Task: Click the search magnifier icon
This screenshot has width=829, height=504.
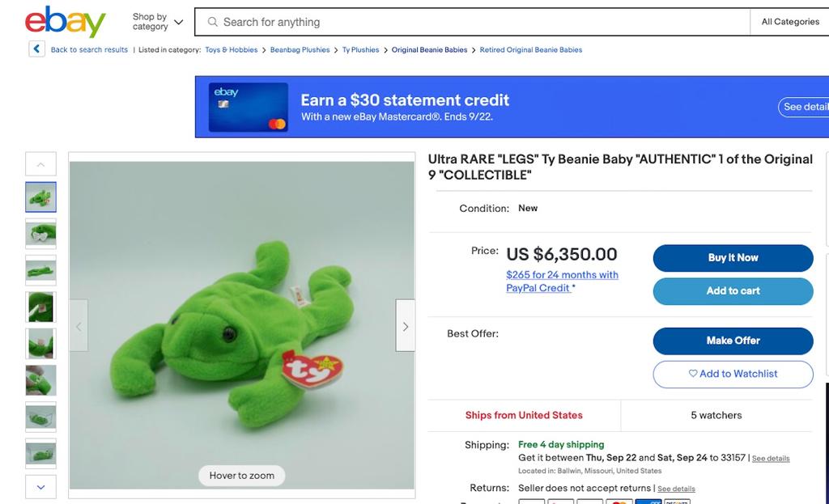Action: [212, 21]
